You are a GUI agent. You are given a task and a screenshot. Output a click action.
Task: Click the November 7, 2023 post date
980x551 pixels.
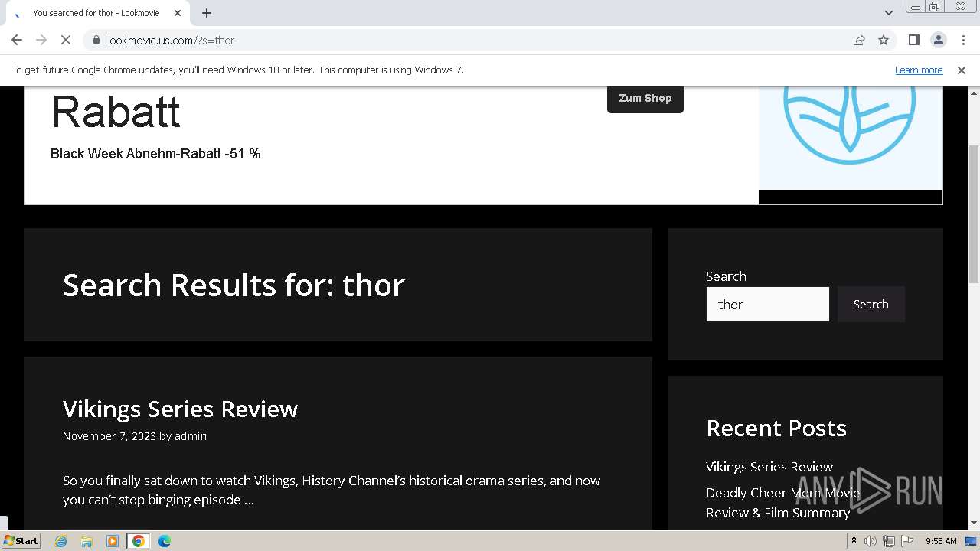(109, 436)
